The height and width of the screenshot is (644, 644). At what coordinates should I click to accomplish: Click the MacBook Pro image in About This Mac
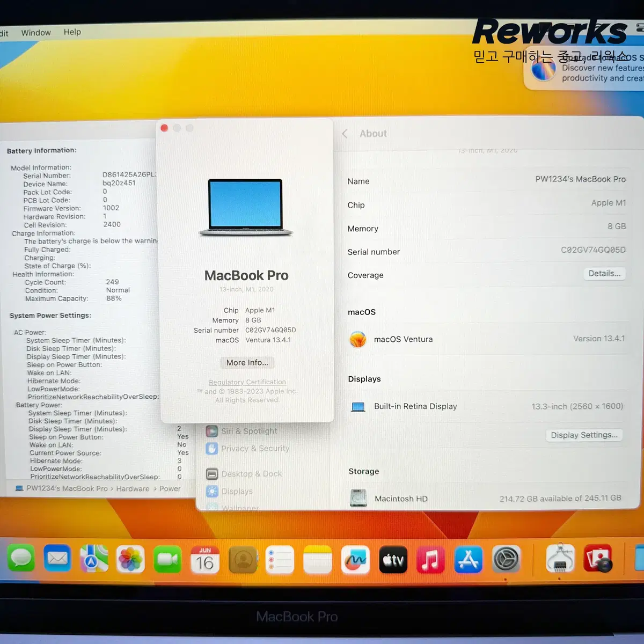(x=246, y=208)
